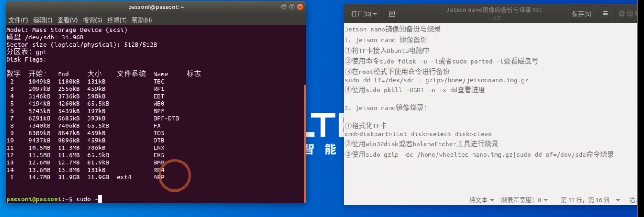The width and height of the screenshot is (644, 217).
Task: Open the text editor's hamburger menu
Action: (x=605, y=14)
